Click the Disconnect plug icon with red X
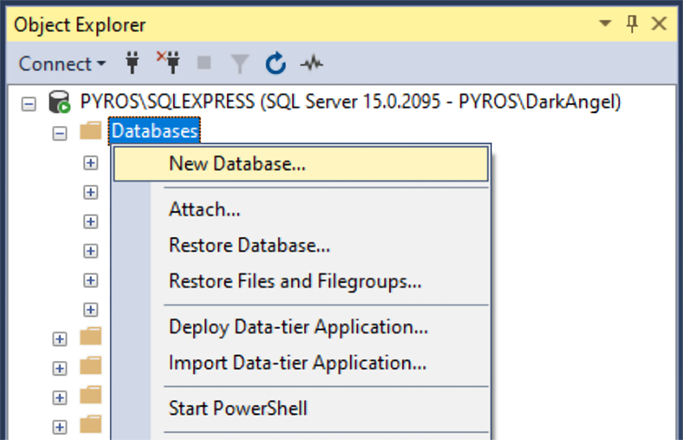Viewport: 683px width, 440px height. pos(169,62)
